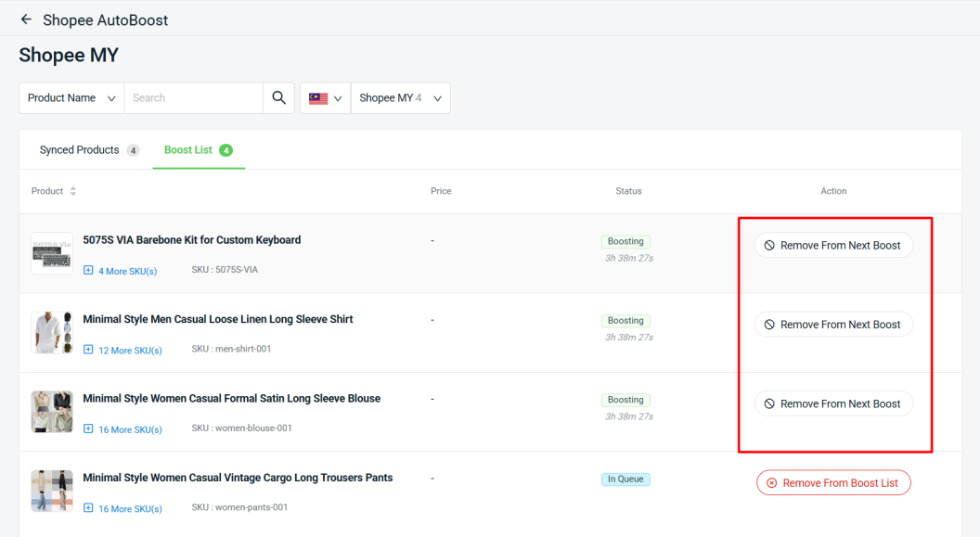Open 16 More SKU(s) for Satin Blouse
980x537 pixels.
[x=130, y=429]
